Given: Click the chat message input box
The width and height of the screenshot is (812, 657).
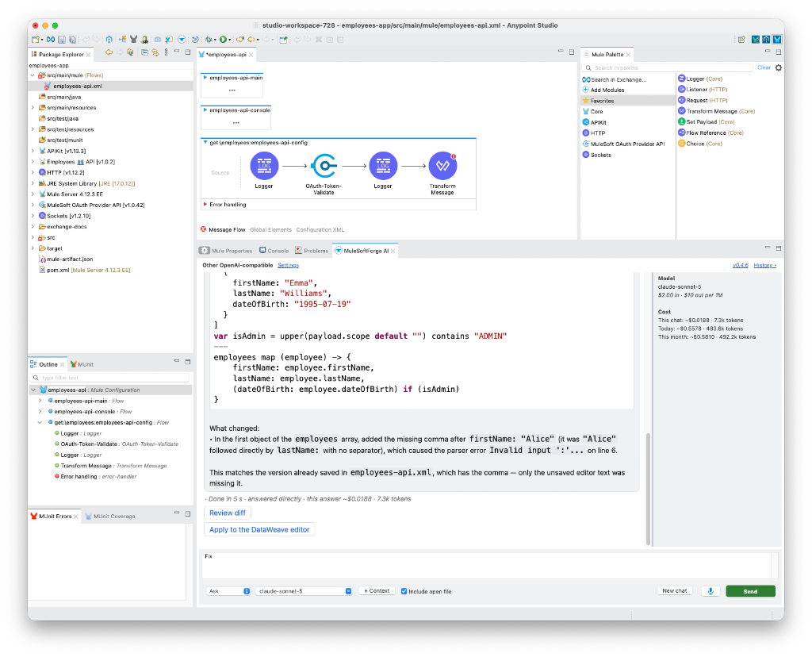Looking at the screenshot, I should coord(487,565).
